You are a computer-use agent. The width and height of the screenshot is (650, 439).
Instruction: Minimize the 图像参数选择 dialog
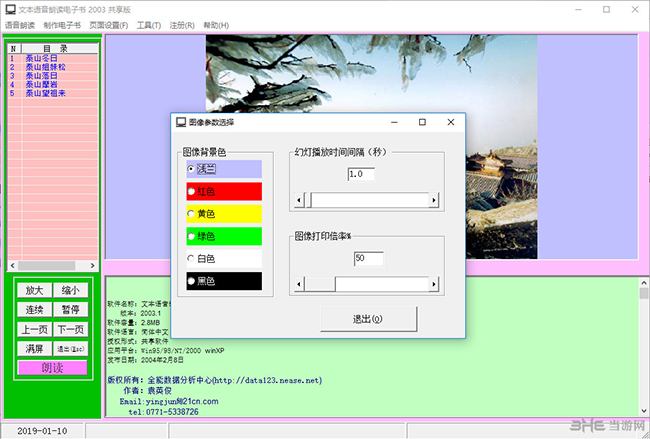click(x=394, y=122)
